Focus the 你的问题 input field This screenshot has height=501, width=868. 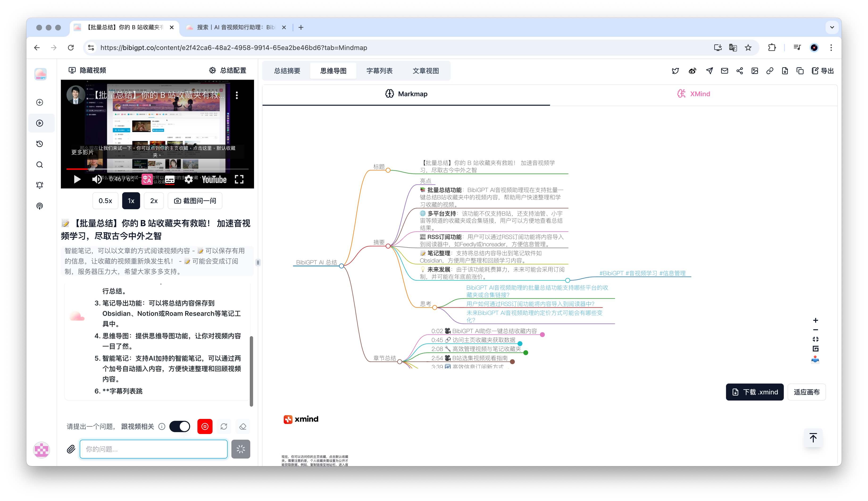154,449
